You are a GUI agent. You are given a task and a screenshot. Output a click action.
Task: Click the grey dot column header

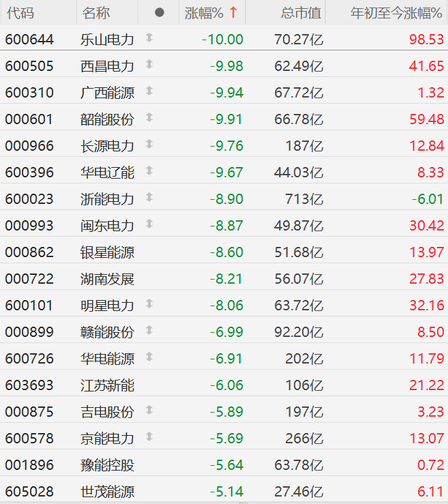(x=160, y=12)
